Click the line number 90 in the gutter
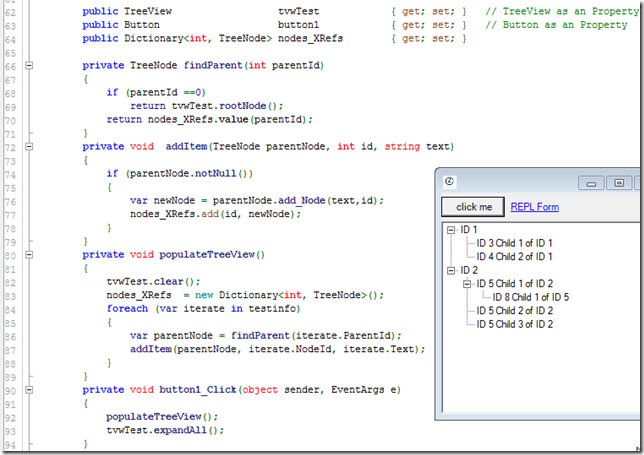Image resolution: width=644 pixels, height=455 pixels. tap(10, 391)
